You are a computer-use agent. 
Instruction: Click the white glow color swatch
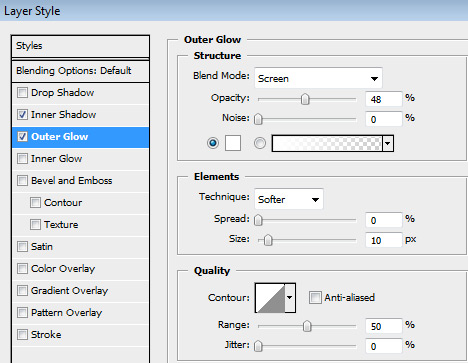[233, 143]
